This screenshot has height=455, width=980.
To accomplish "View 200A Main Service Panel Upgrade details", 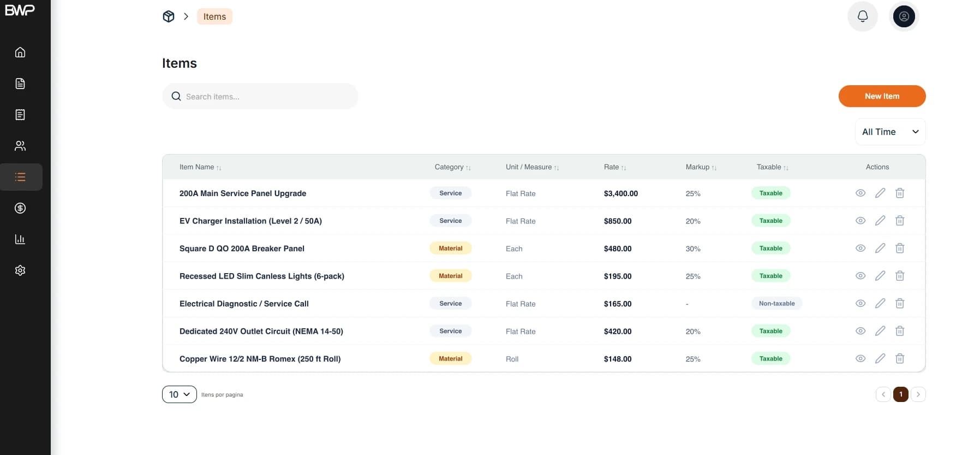I will coord(861,193).
